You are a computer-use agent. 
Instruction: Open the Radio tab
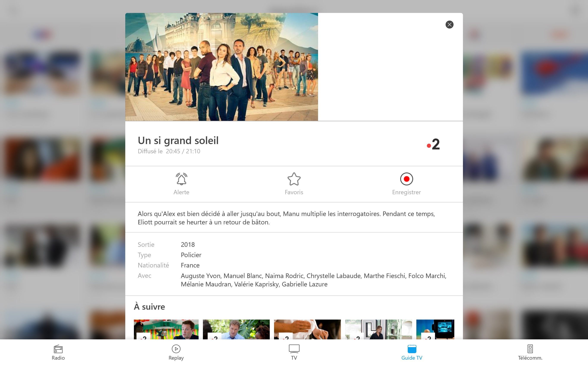(x=58, y=353)
